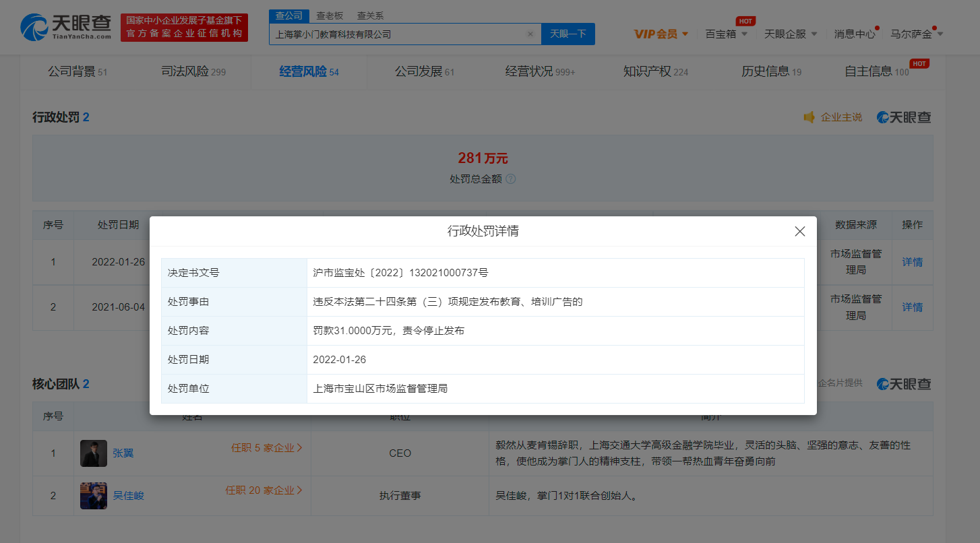Image resolution: width=980 pixels, height=543 pixels.
Task: Expand 任职 5 家企业 for 张翼
Action: (267, 447)
